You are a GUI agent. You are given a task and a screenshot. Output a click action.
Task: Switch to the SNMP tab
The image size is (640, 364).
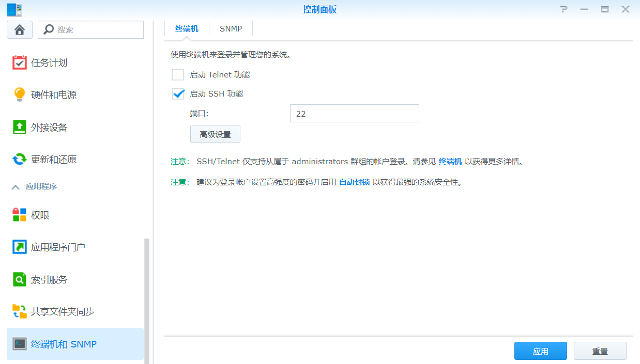231,28
